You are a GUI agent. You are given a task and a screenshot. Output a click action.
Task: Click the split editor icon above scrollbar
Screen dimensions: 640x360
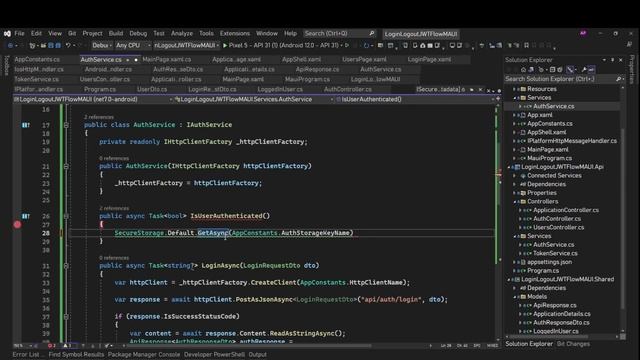coord(498,99)
